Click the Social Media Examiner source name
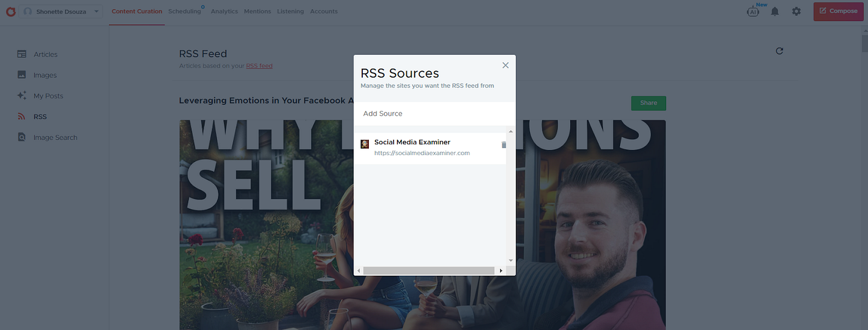The height and width of the screenshot is (330, 868). (x=412, y=142)
